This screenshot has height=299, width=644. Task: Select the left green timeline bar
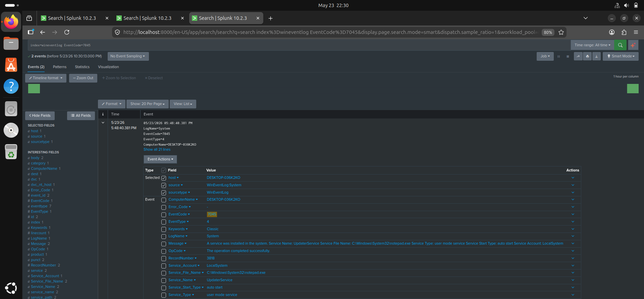[34, 89]
